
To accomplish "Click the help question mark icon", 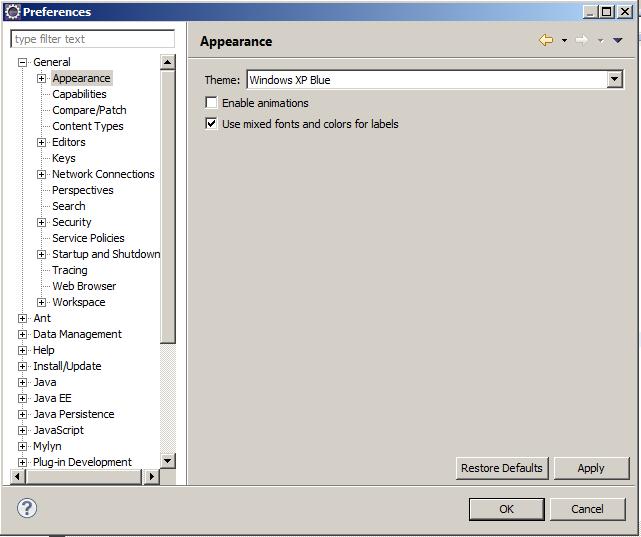I will point(26,508).
